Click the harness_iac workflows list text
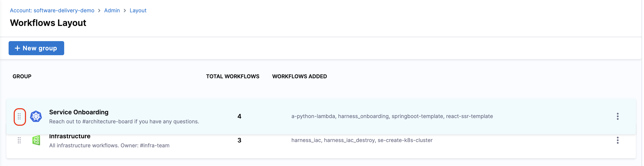Screen dimensions: 644x166 coord(362,140)
